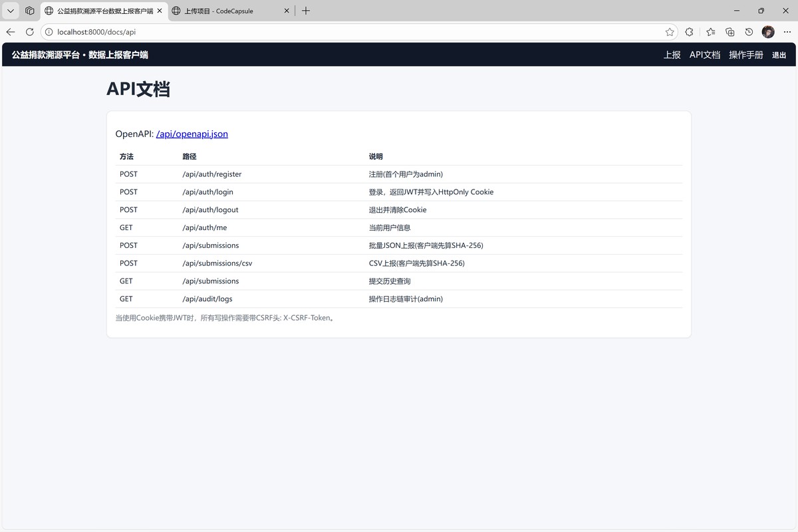This screenshot has width=798, height=532.
Task: Open browser history clock icon
Action: 749,32
